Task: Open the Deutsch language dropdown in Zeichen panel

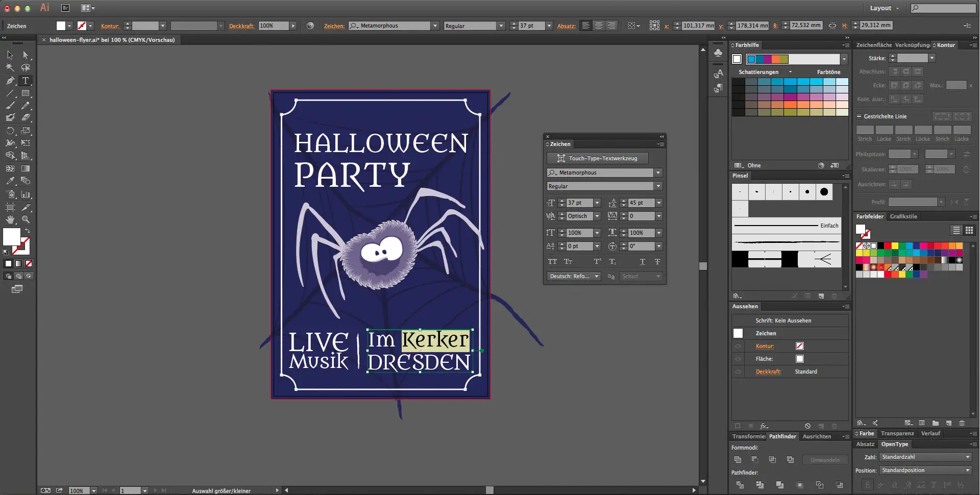Action: pos(597,276)
